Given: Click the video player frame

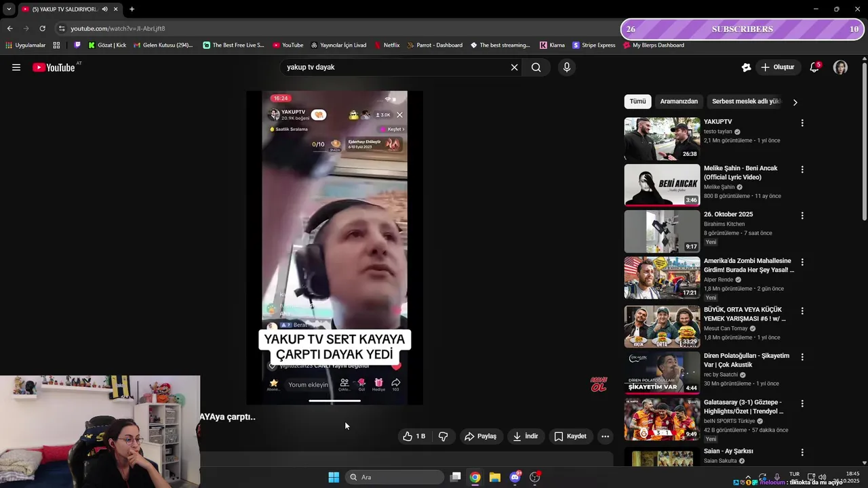Looking at the screenshot, I should (x=334, y=247).
